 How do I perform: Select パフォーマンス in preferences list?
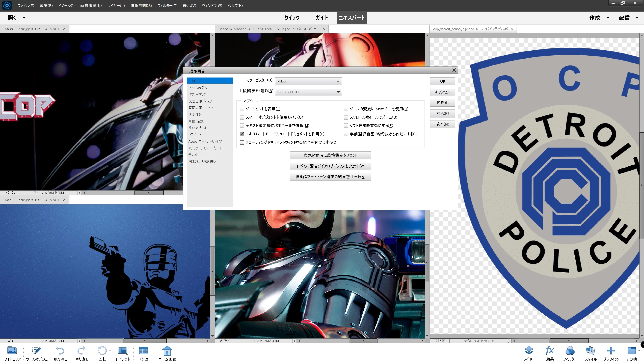[197, 94]
